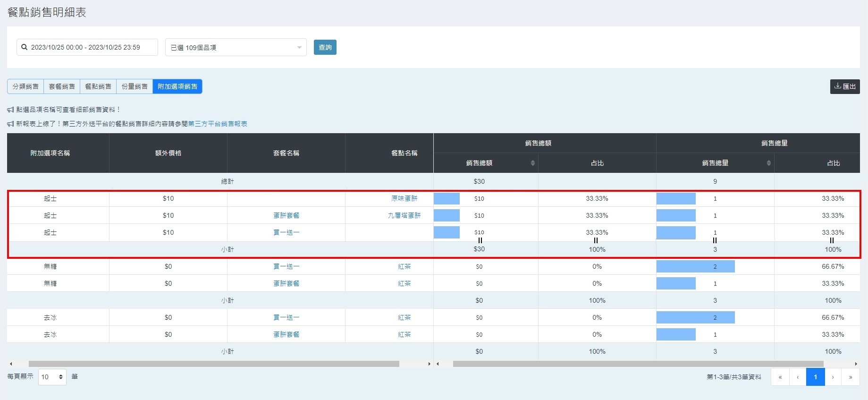The width and height of the screenshot is (868, 400).
Task: Click the right table horizontal scrollbar
Action: tap(638, 364)
